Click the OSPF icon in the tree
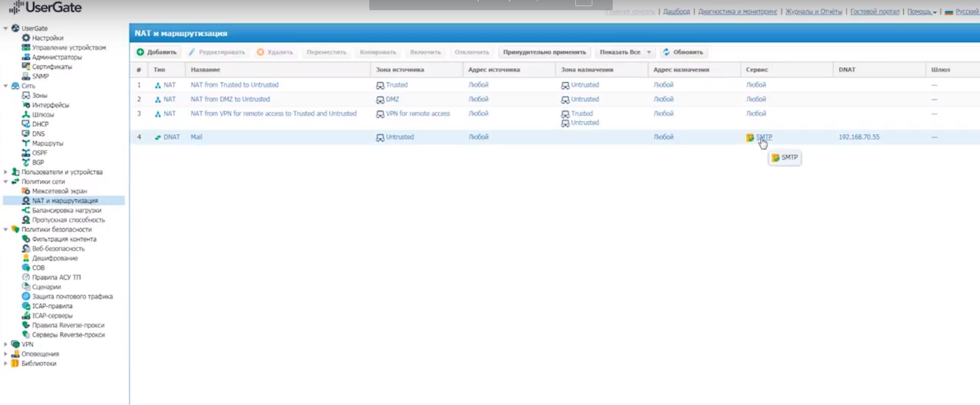 26,153
